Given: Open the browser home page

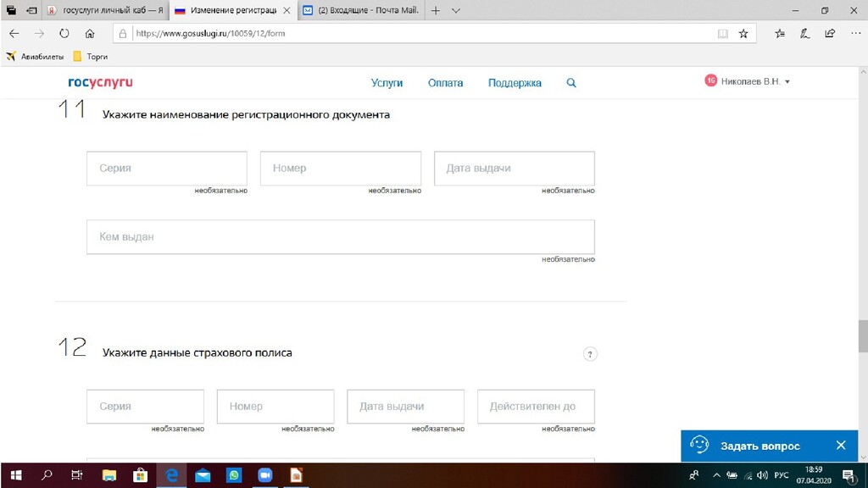Looking at the screenshot, I should [x=90, y=34].
